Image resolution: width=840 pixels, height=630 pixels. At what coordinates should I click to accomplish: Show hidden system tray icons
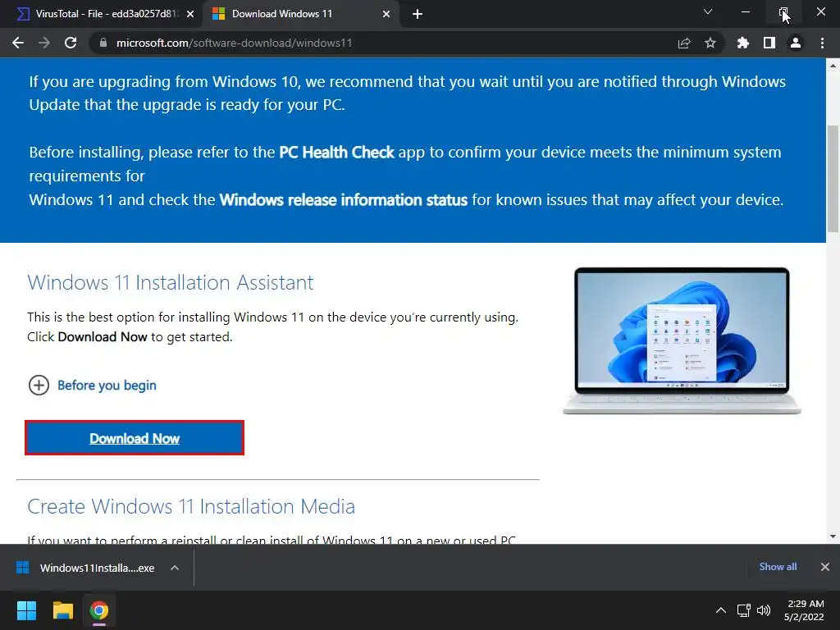pyautogui.click(x=721, y=610)
